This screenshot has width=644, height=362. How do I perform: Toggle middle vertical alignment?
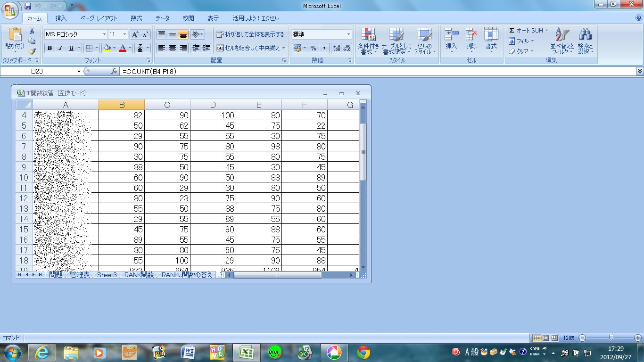tap(173, 34)
